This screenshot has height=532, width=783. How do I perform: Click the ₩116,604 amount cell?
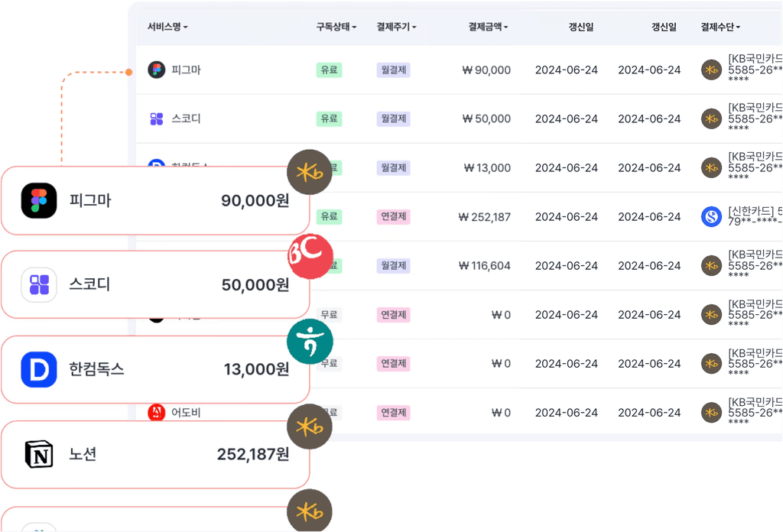pos(484,266)
